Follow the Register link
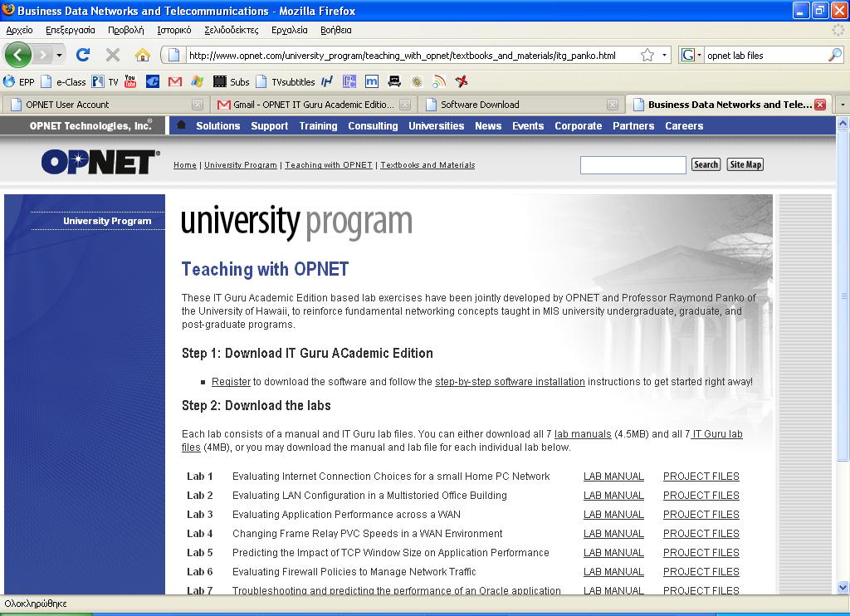This screenshot has height=616, width=850. point(231,382)
